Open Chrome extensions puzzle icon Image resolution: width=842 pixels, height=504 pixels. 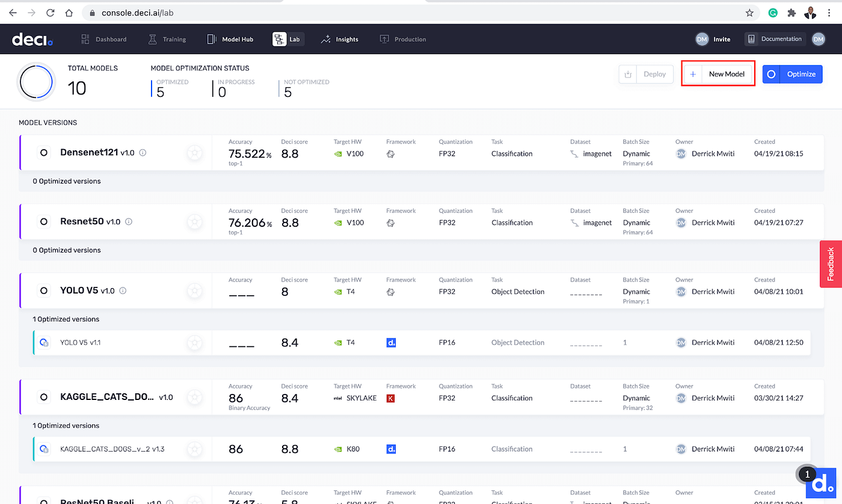[791, 13]
